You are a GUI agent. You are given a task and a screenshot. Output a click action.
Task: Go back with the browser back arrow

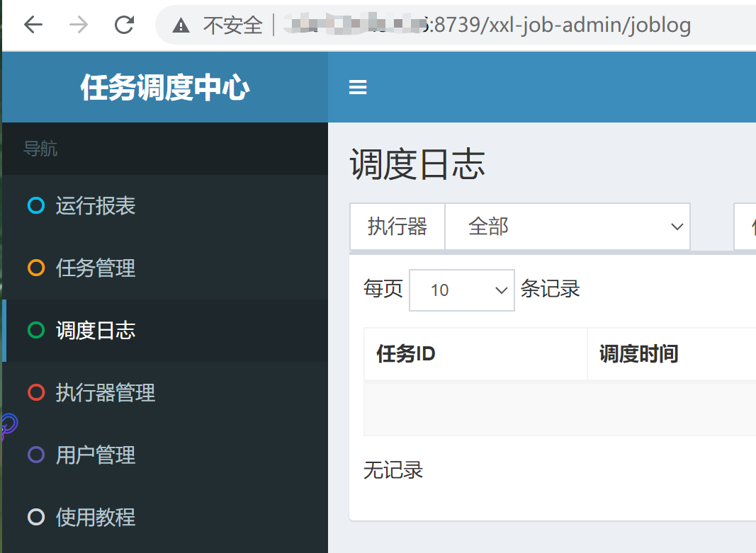[x=33, y=25]
